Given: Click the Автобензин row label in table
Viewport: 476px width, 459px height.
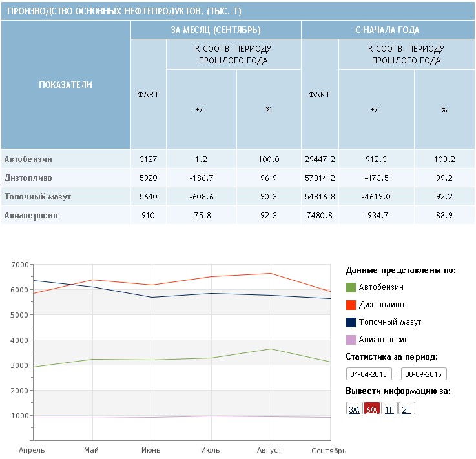Looking at the screenshot, I should [x=28, y=159].
